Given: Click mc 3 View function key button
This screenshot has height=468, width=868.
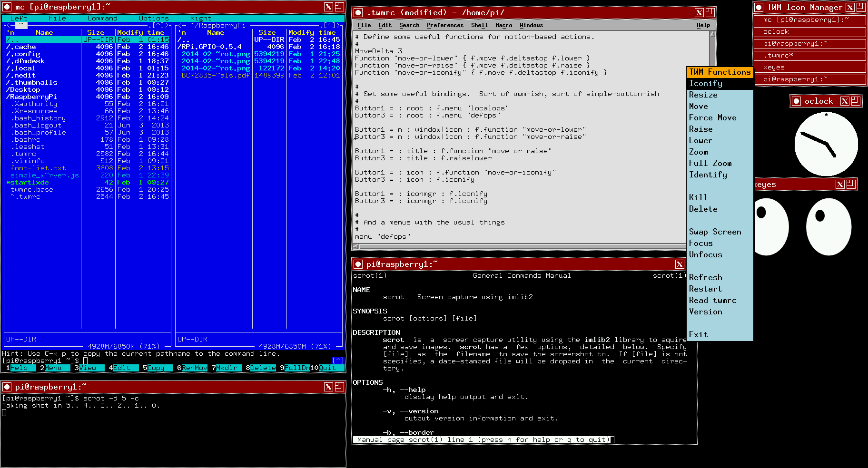Looking at the screenshot, I should 89,368.
